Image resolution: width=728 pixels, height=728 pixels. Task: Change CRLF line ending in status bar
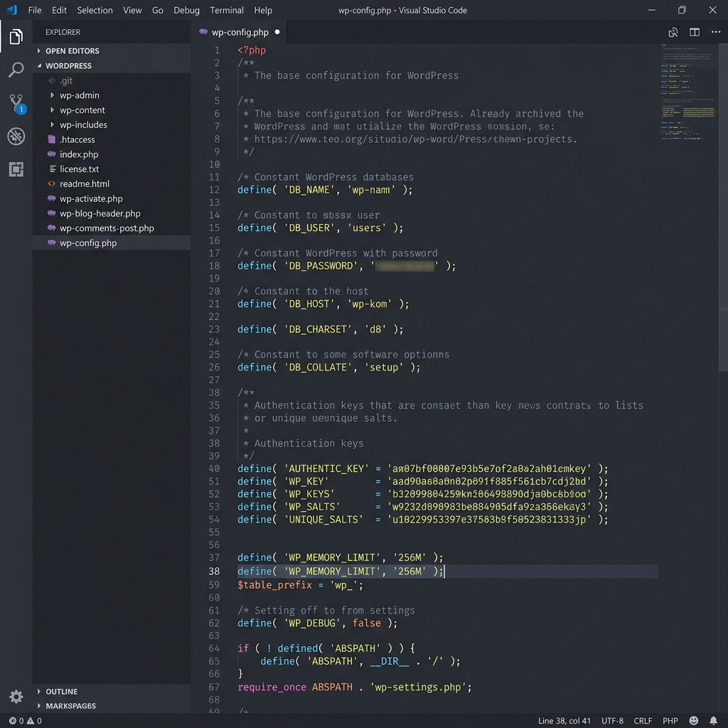click(643, 721)
